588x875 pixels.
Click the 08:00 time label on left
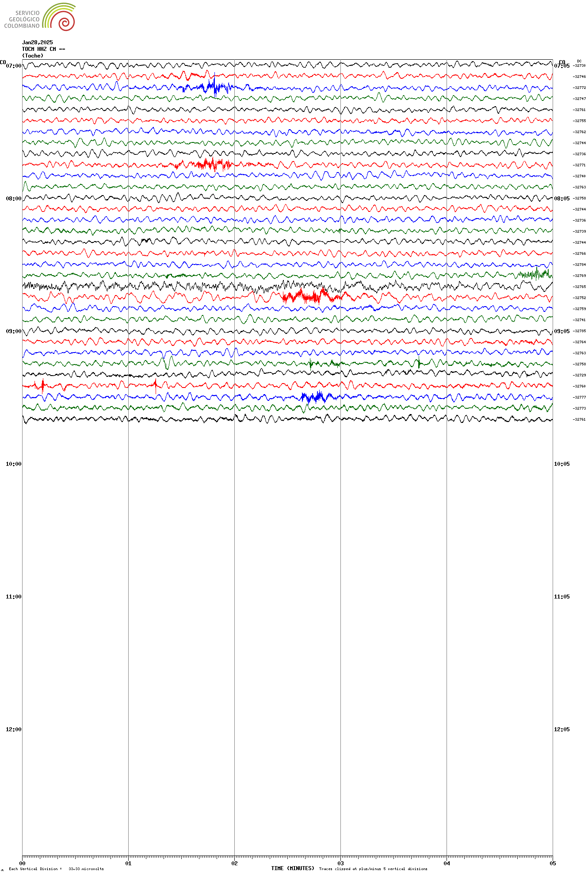(14, 199)
